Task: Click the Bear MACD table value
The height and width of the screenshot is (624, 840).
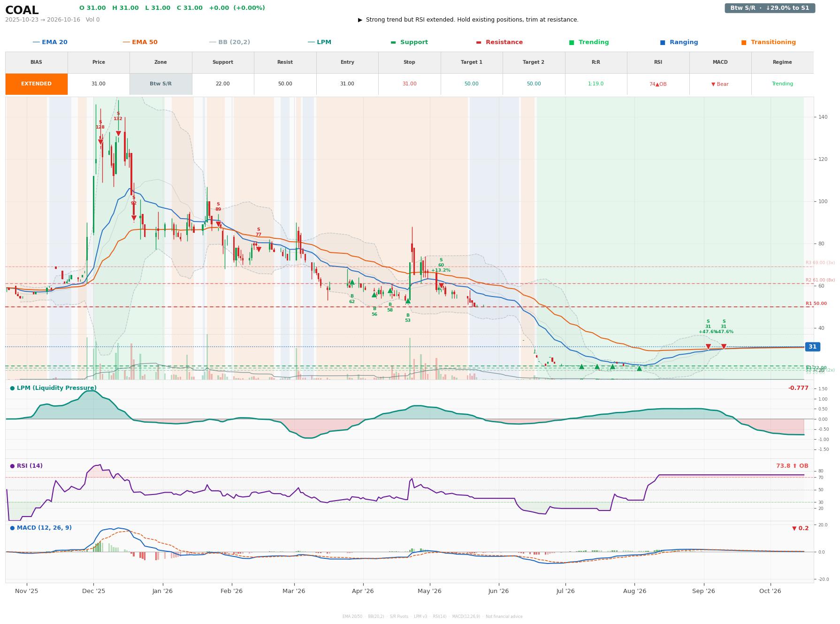Action: coord(720,84)
